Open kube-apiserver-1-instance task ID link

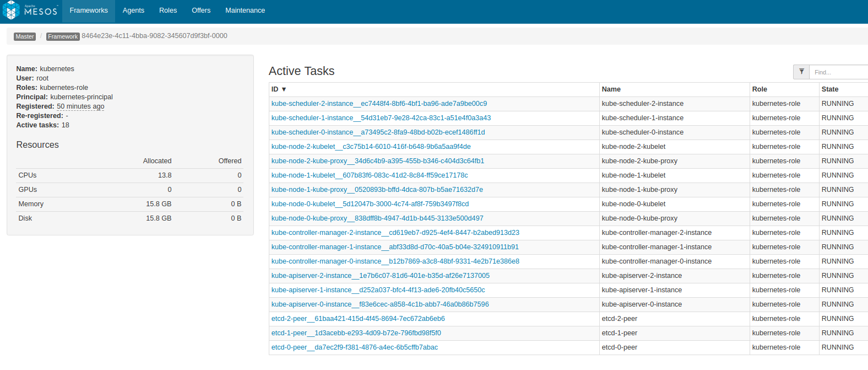pyautogui.click(x=378, y=290)
